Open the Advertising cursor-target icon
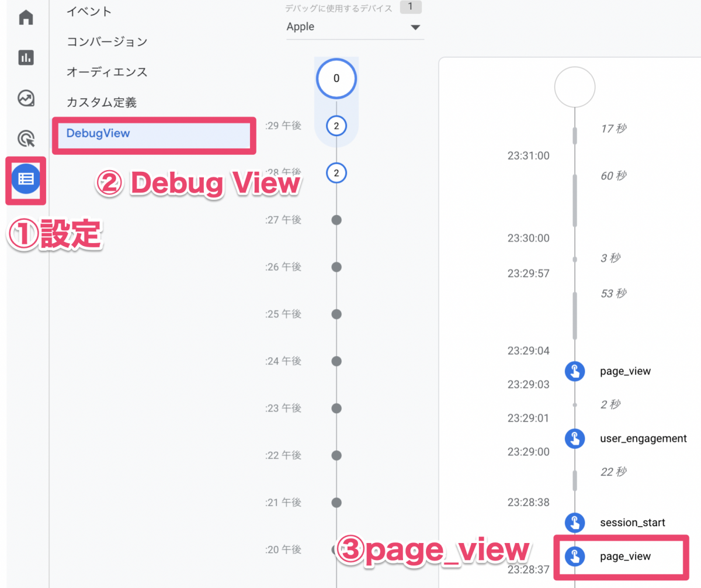The height and width of the screenshot is (588, 701). tap(26, 139)
